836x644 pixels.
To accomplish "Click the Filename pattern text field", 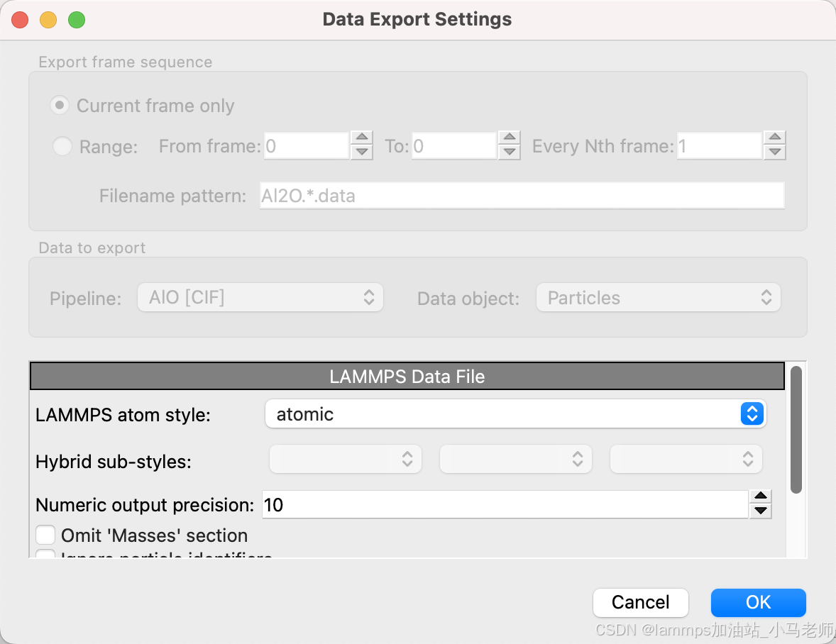I will point(522,196).
